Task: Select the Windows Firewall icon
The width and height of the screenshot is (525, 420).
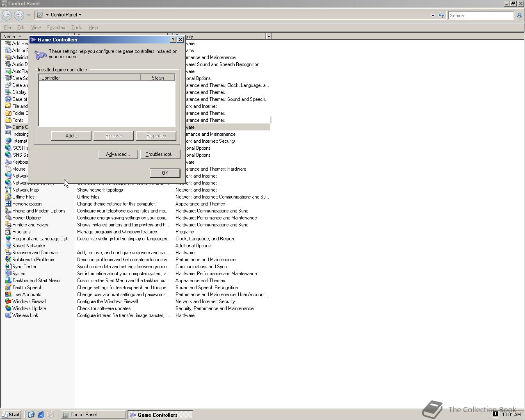Action: coord(8,301)
